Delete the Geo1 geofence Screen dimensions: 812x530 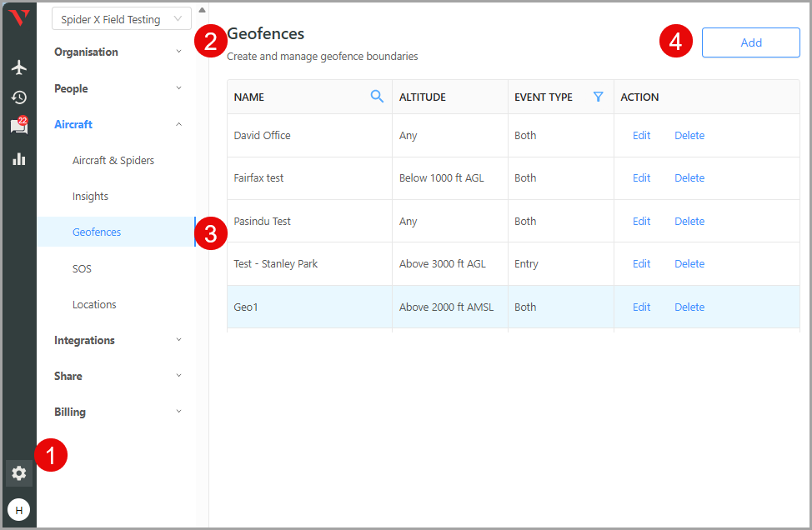click(x=689, y=307)
